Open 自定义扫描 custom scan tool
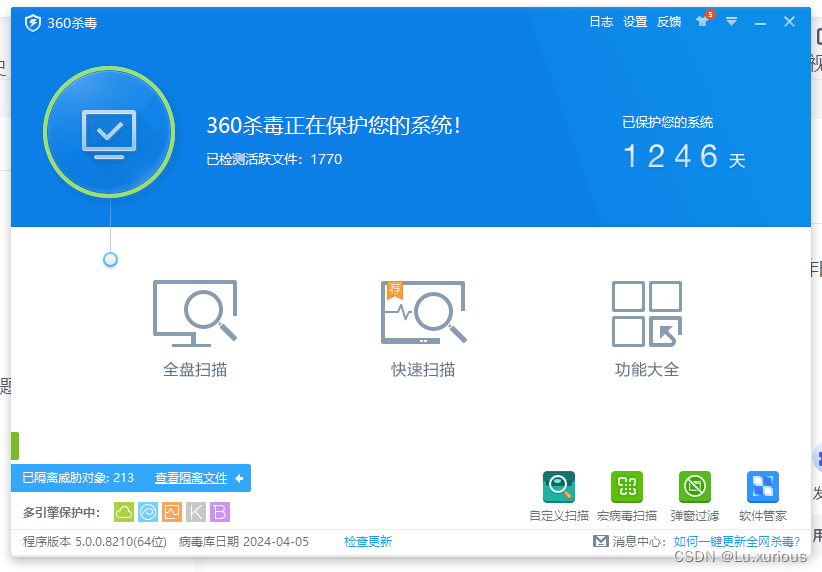This screenshot has width=822, height=572. pyautogui.click(x=559, y=496)
